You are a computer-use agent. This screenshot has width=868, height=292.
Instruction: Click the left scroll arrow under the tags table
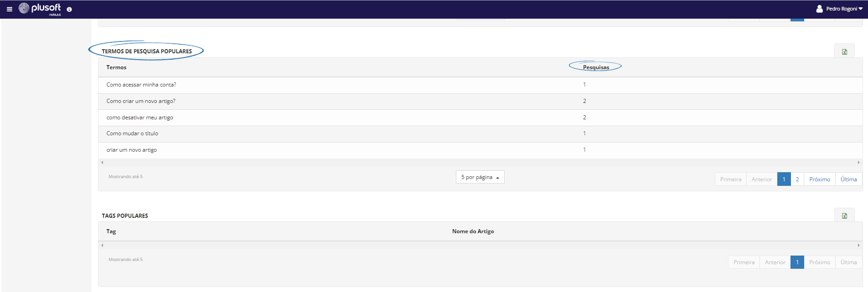point(102,245)
